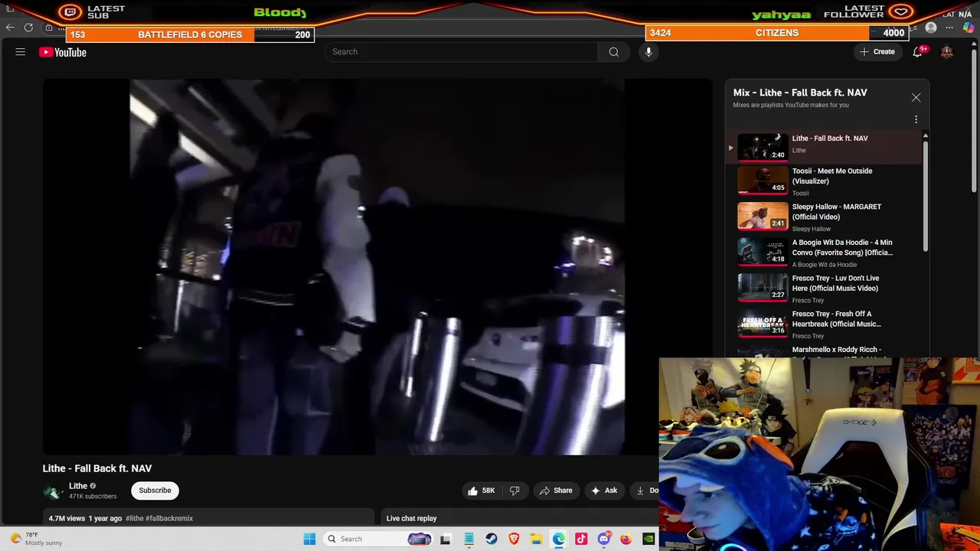Image resolution: width=980 pixels, height=551 pixels.
Task: Open the NVIDIA app from the taskbar
Action: click(x=648, y=539)
